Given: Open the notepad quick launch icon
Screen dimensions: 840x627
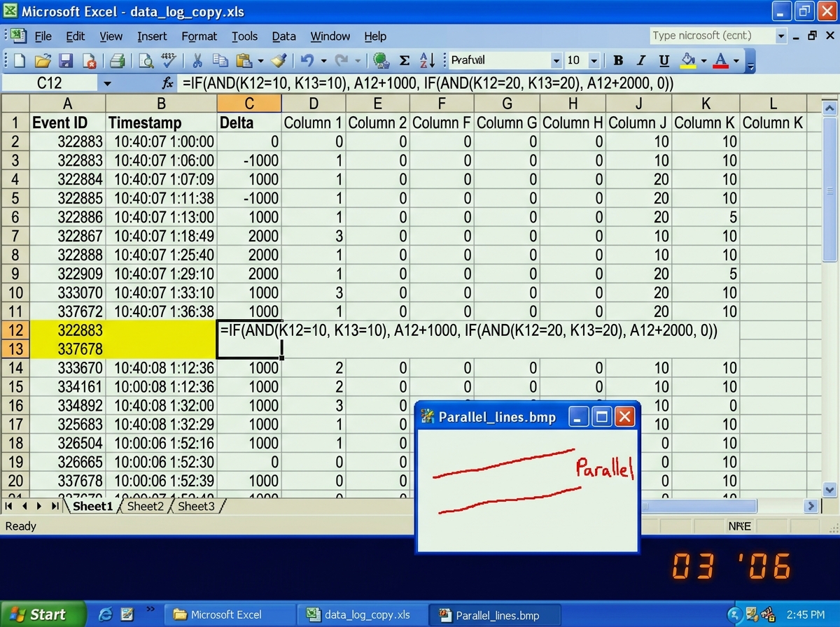Looking at the screenshot, I should (x=127, y=614).
